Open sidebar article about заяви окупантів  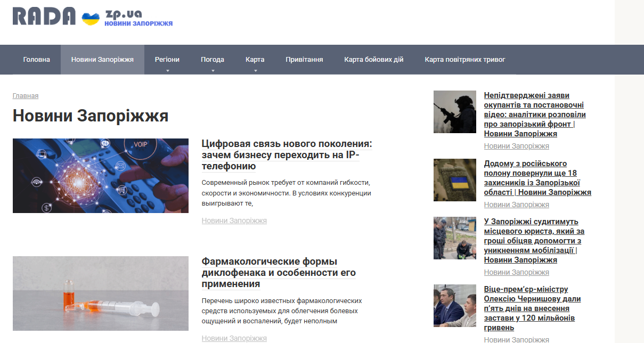click(535, 115)
